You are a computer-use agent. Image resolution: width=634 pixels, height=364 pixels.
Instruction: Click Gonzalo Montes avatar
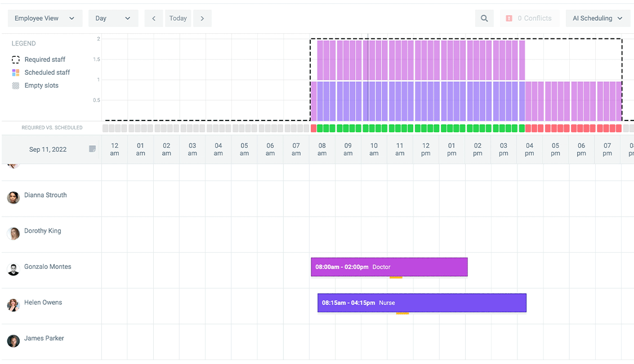tap(14, 269)
